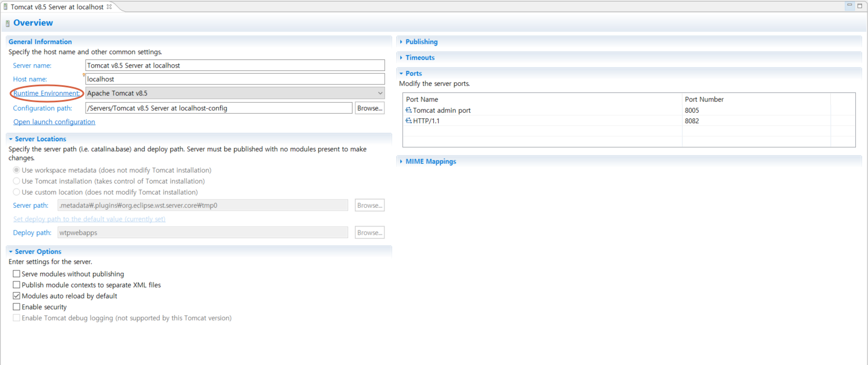Toggle the Enable security checkbox
Screen dimensions: 868x365
click(x=16, y=307)
